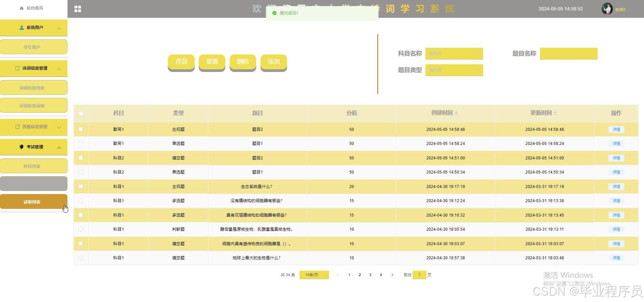
Task: Open 试卷列表 menu item
Action: 34,201
